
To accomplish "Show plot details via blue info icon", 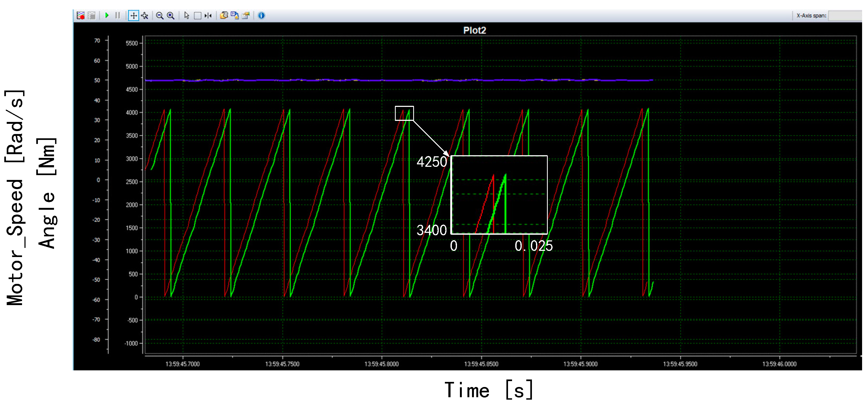I will pos(261,16).
